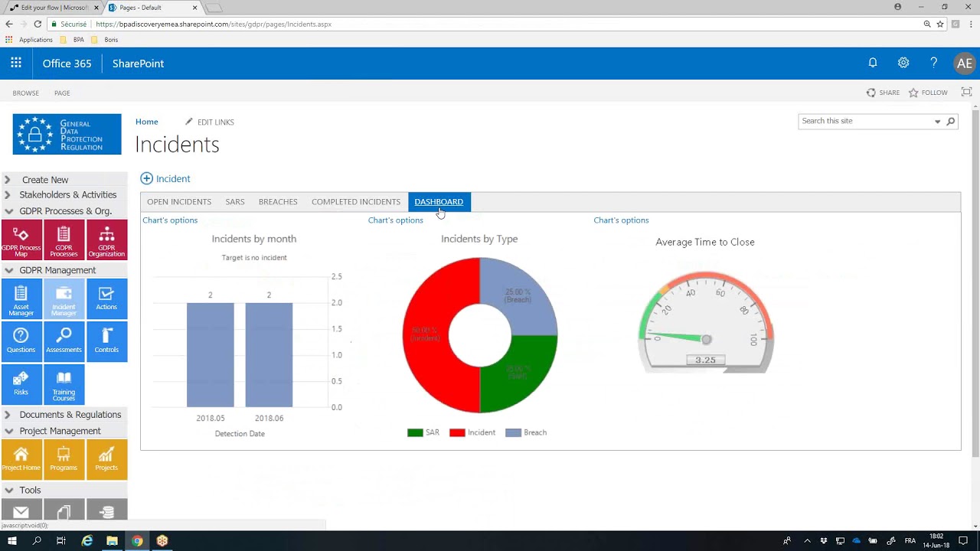980x551 pixels.
Task: Open the Risks tile
Action: [x=21, y=385]
